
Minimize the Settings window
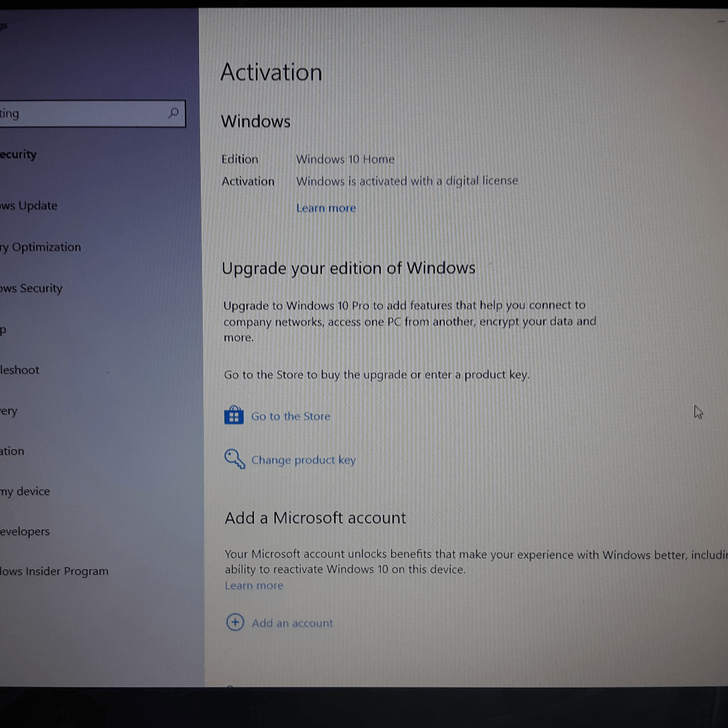click(721, 21)
